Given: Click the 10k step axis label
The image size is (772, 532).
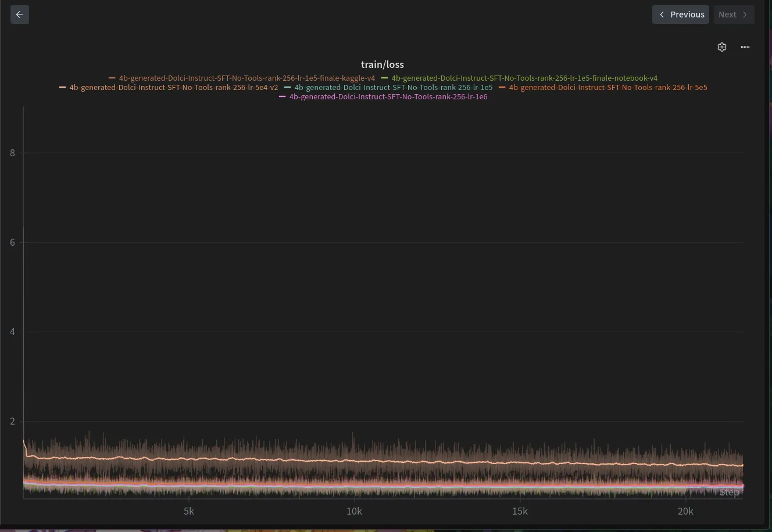Looking at the screenshot, I should [354, 511].
